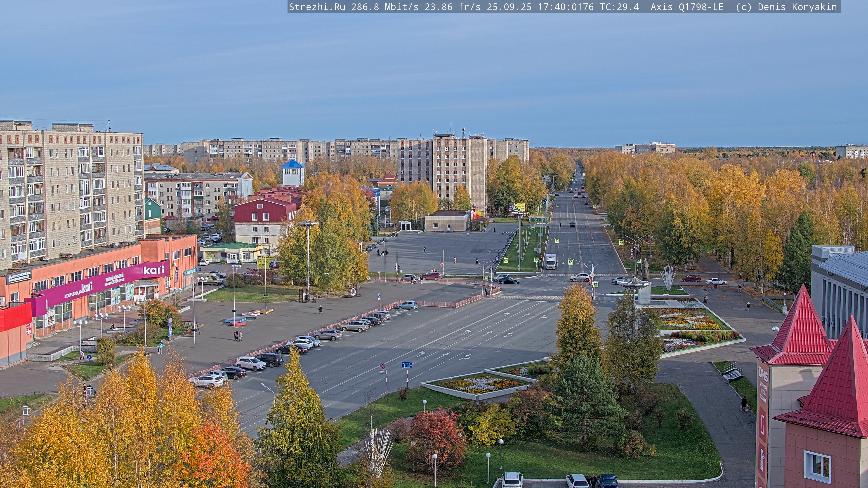Click the light blue parked hatchback
The image size is (868, 488).
[x=407, y=305]
